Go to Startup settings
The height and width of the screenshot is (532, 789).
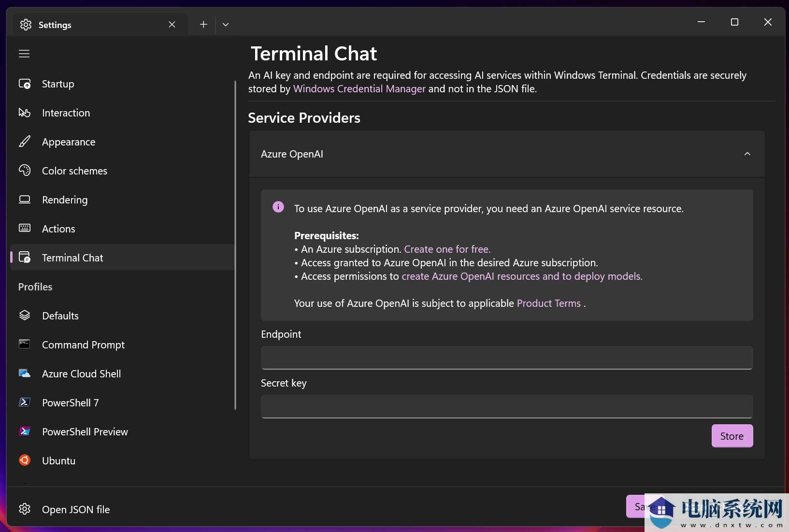[122, 84]
